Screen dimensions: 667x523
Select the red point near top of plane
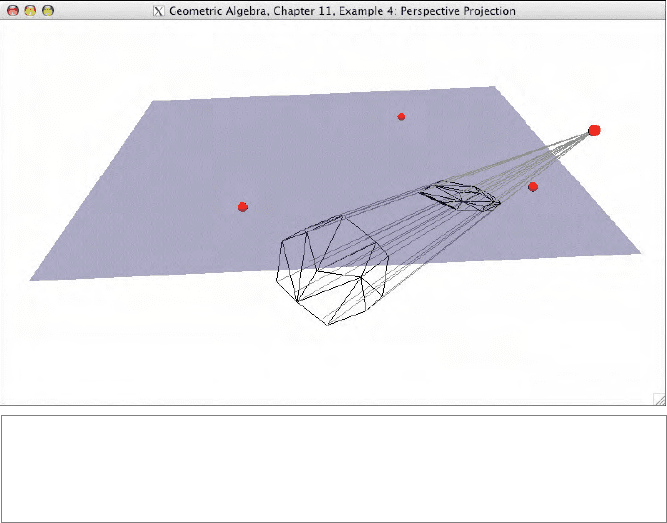pos(401,117)
